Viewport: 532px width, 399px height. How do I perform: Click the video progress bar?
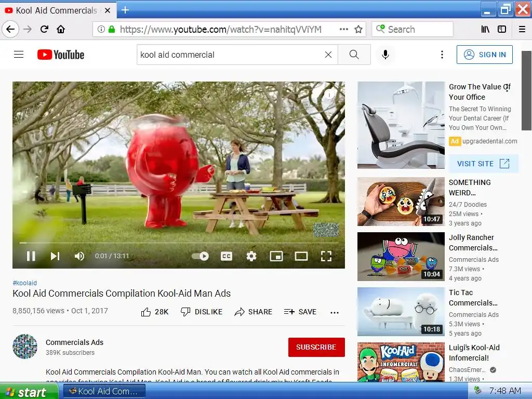coord(179,243)
